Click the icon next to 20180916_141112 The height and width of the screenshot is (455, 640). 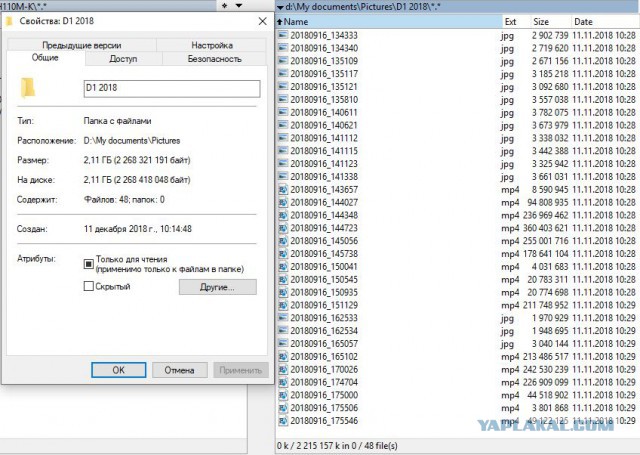(x=283, y=138)
